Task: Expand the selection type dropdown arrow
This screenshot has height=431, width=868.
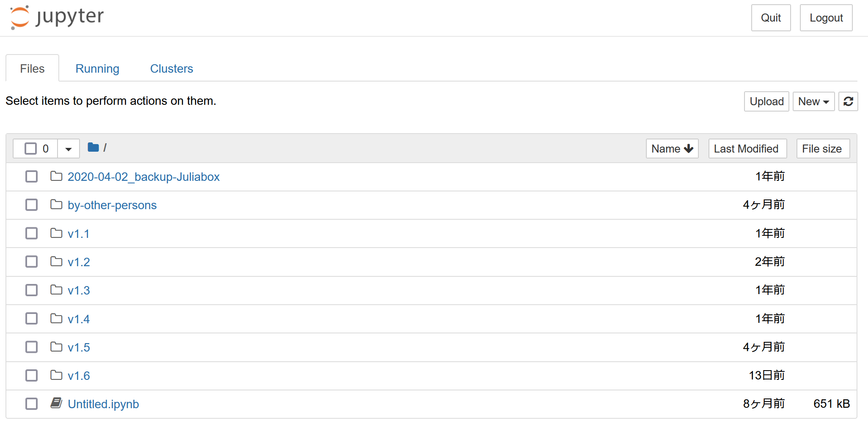Action: tap(69, 149)
